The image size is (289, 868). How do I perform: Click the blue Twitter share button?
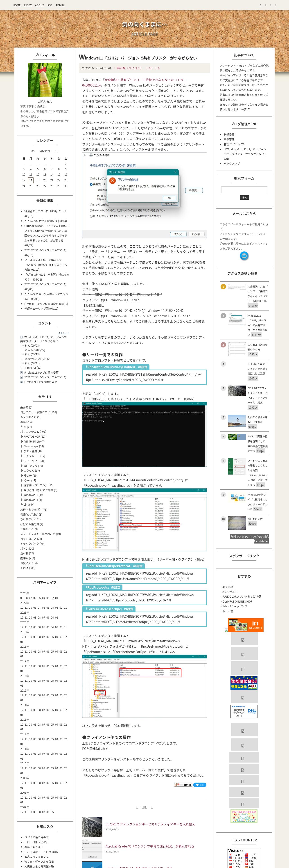(x=200, y=784)
